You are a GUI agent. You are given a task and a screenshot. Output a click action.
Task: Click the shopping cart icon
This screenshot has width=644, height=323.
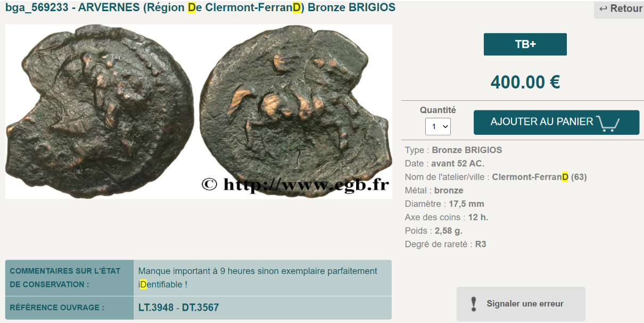608,123
